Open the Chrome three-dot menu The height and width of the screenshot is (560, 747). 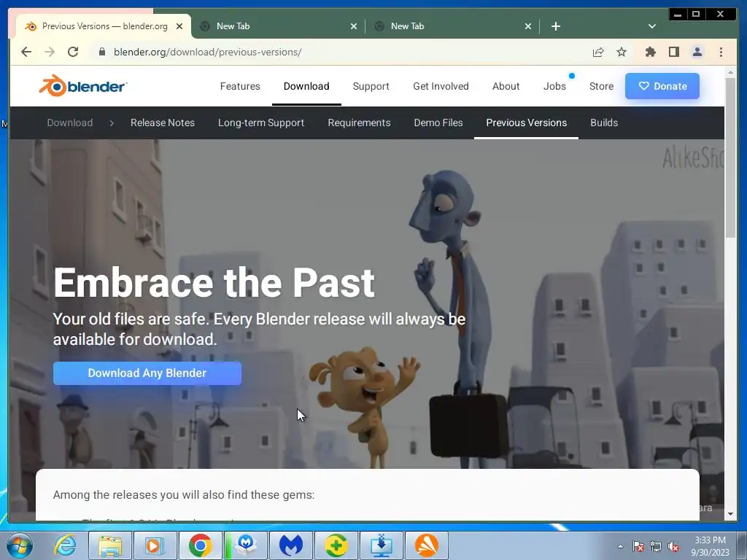click(x=721, y=52)
